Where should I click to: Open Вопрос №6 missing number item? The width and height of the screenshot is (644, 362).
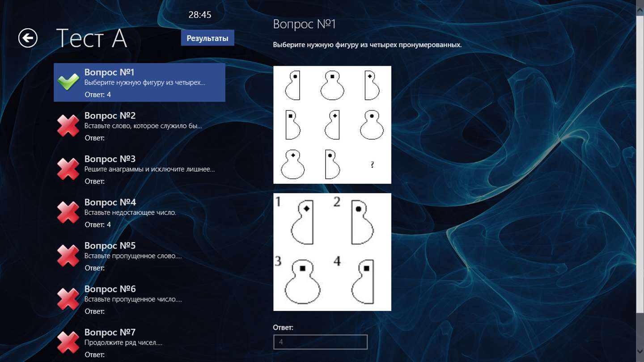pos(140,299)
